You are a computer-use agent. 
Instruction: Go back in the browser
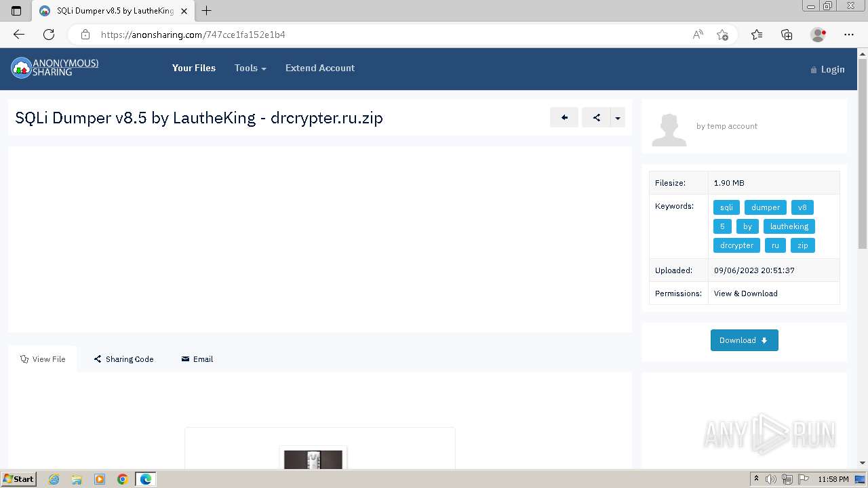[x=19, y=35]
